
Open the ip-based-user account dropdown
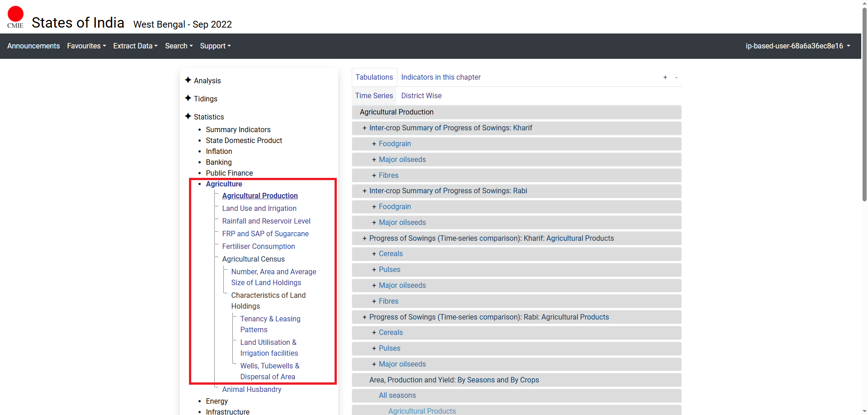pyautogui.click(x=797, y=46)
